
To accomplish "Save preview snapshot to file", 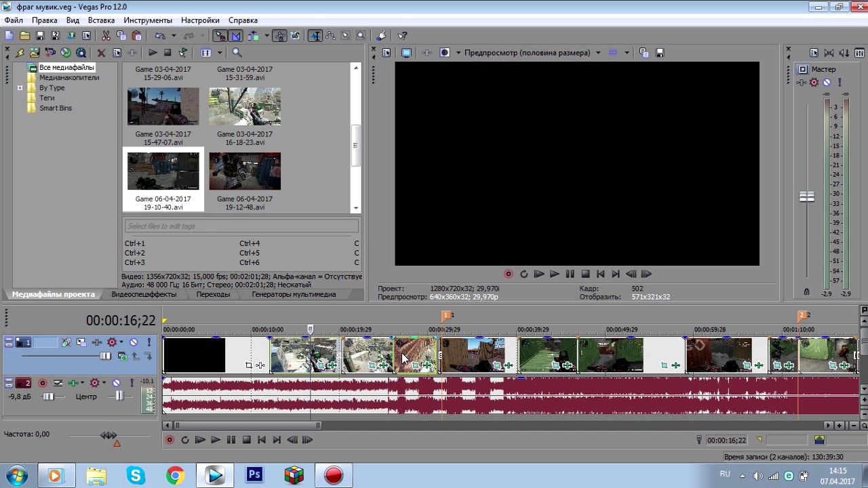I will [660, 52].
